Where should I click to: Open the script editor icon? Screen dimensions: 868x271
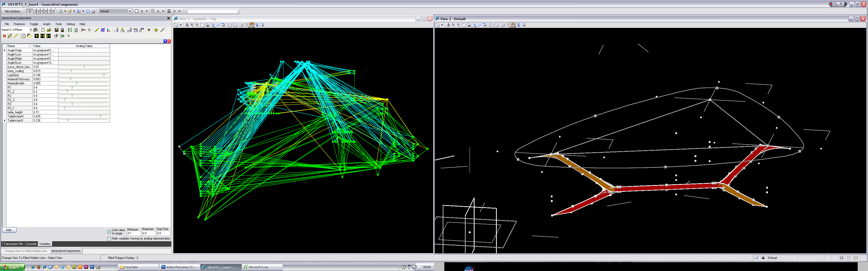tap(70, 30)
